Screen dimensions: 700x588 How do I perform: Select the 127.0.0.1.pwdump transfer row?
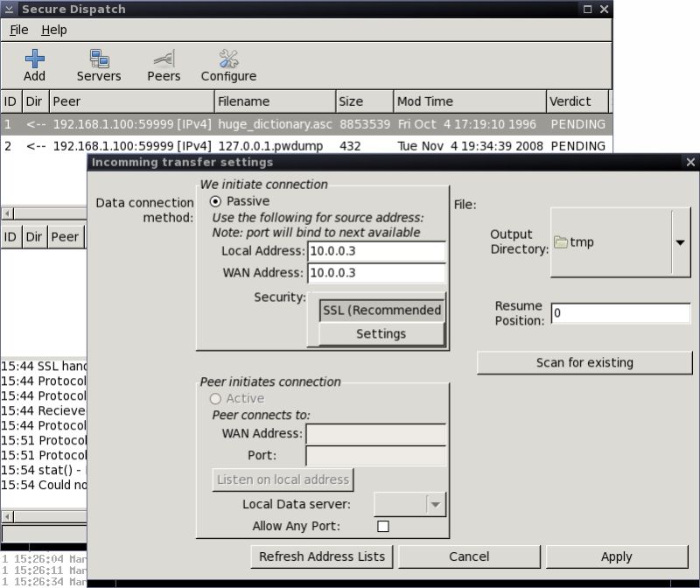coord(306,146)
